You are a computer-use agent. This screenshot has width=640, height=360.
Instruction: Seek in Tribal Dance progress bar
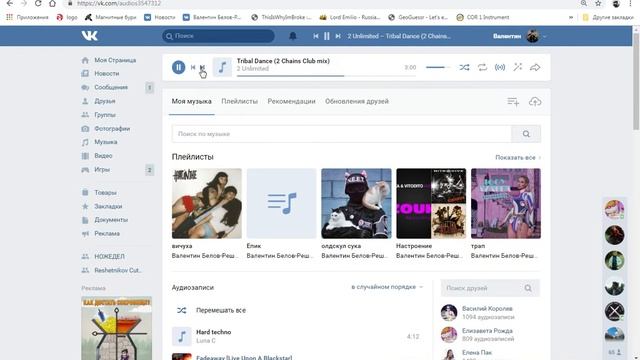coord(327,76)
